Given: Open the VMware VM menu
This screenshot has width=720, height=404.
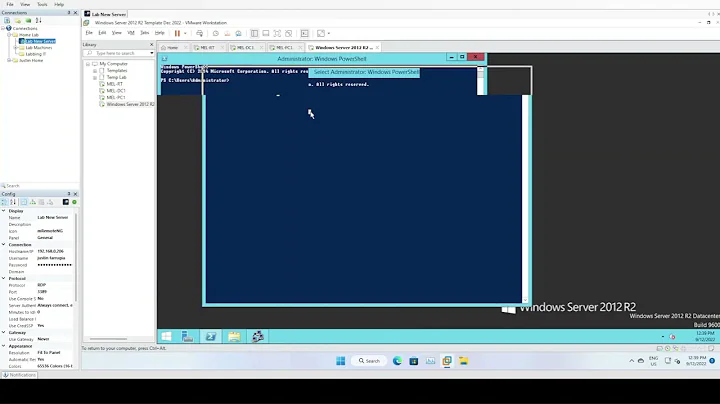Looking at the screenshot, I should (130, 33).
